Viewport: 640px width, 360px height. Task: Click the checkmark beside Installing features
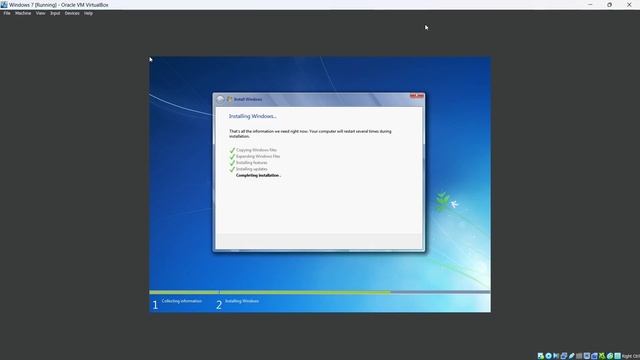click(232, 163)
